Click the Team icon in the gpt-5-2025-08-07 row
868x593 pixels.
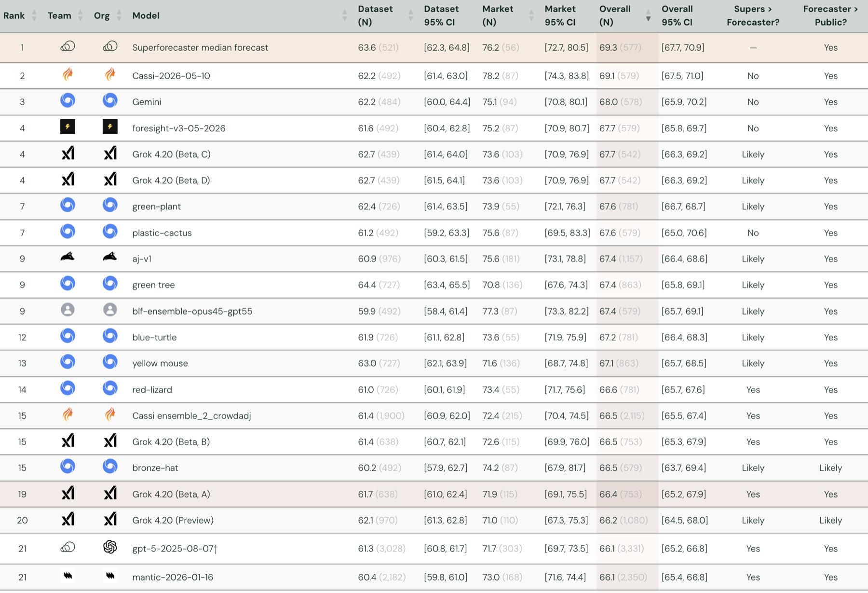coord(68,547)
